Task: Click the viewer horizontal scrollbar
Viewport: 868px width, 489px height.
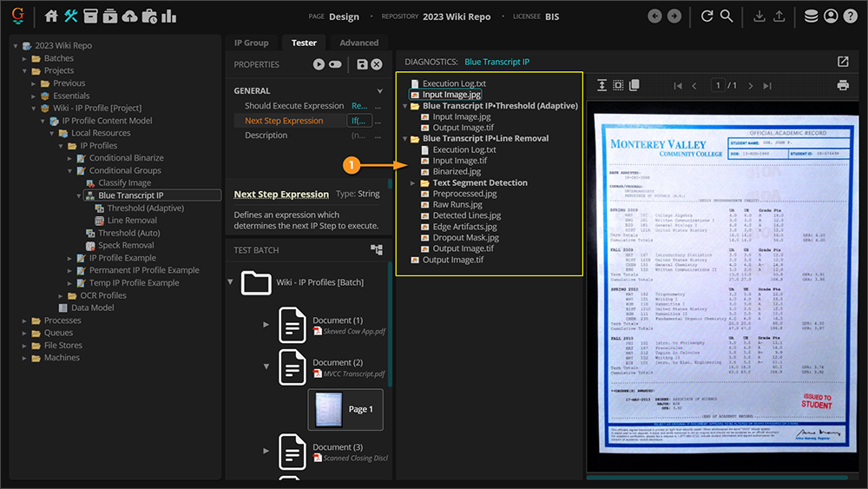Action: (717, 478)
